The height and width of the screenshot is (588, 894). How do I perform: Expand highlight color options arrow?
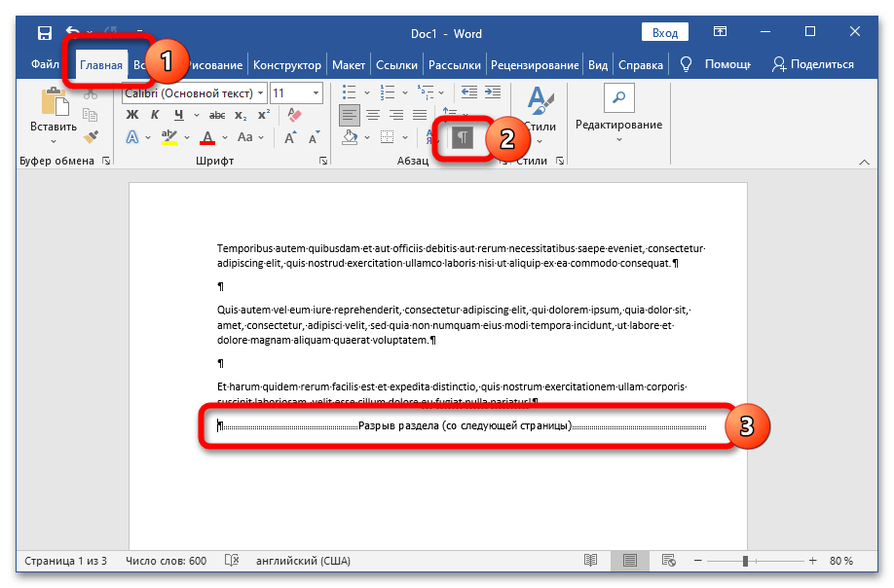click(x=187, y=138)
